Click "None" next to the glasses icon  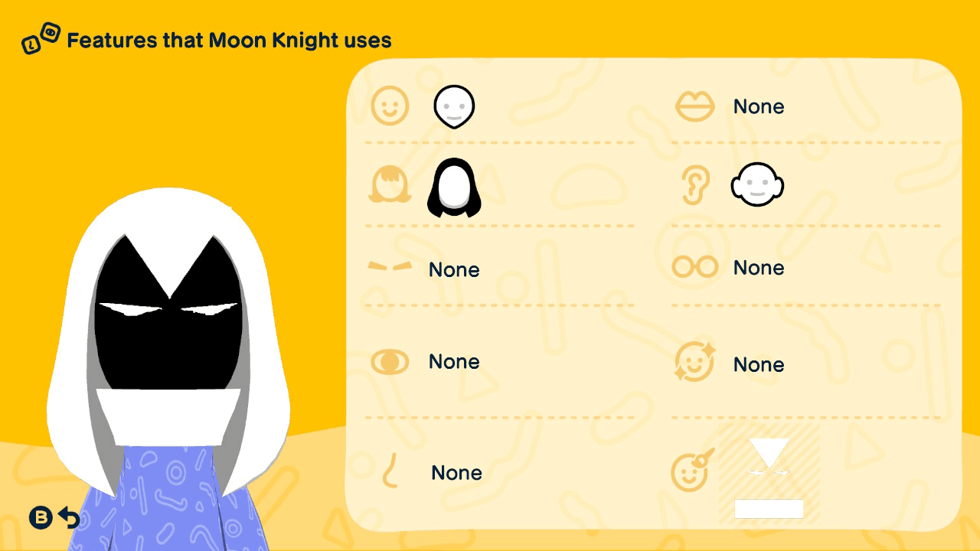(759, 268)
